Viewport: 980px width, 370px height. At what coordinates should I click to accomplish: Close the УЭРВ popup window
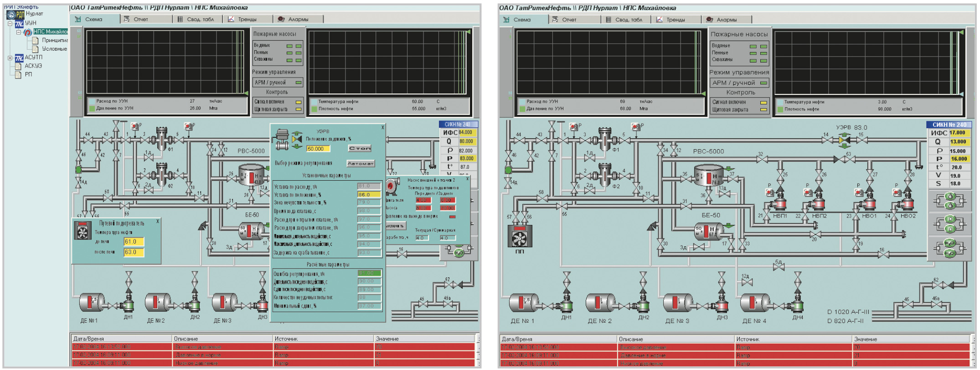click(x=382, y=128)
